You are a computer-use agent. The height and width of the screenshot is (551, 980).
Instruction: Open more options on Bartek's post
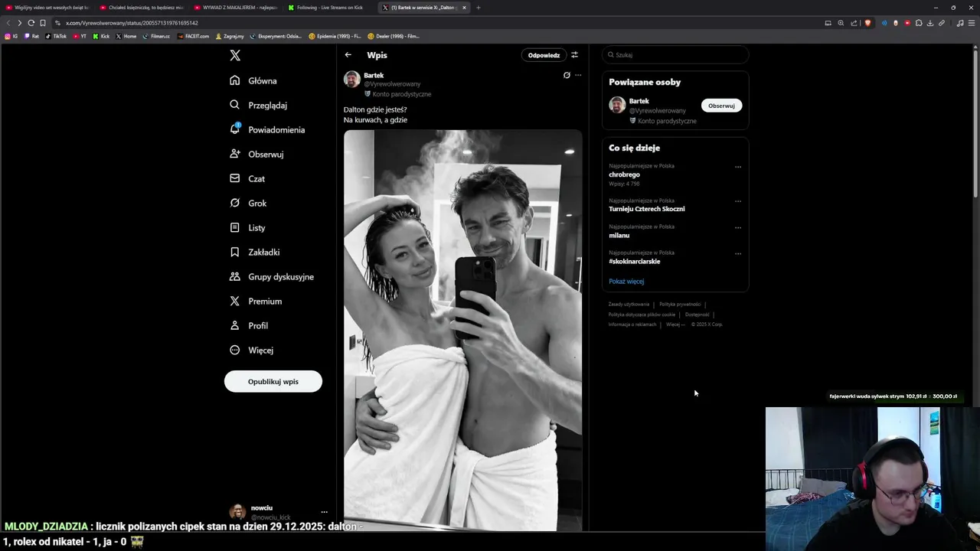[x=578, y=75]
